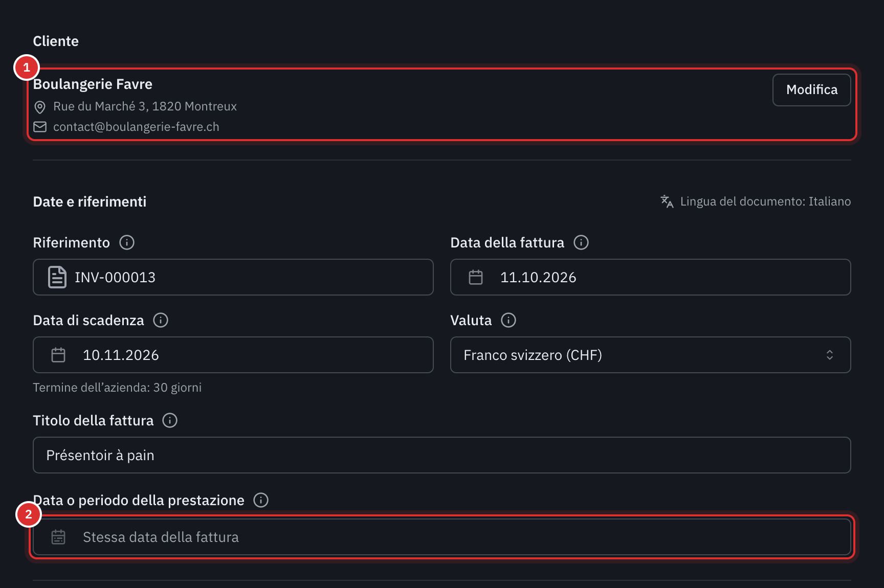This screenshot has height=588, width=884.
Task: Click the translate icon beside Lingua del documento
Action: click(x=667, y=201)
